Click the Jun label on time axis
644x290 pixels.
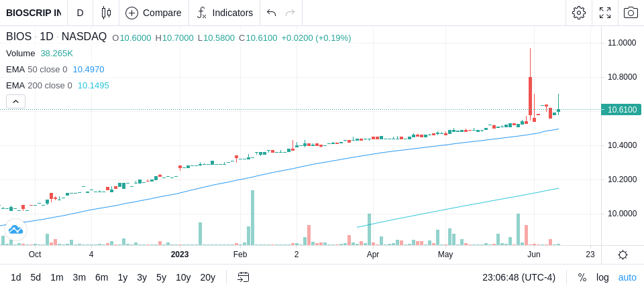tap(533, 255)
